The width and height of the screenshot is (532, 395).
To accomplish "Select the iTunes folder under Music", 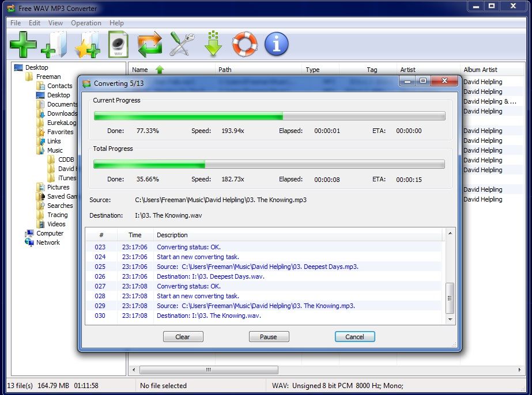I will (x=67, y=178).
